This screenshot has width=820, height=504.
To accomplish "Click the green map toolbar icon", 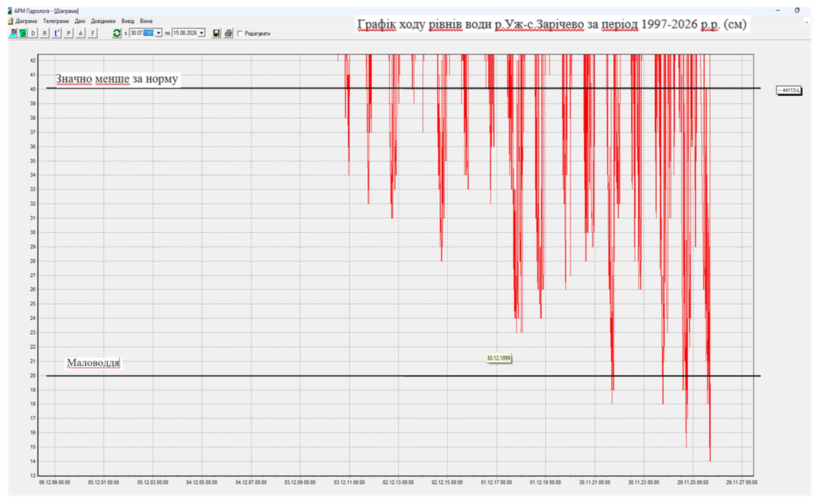I will 23,33.
